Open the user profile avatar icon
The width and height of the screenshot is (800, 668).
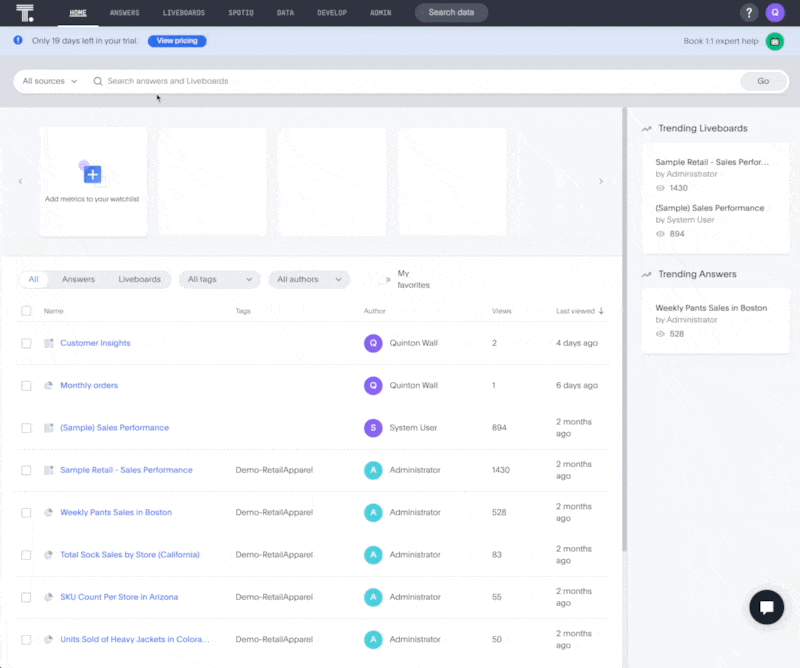(x=775, y=13)
